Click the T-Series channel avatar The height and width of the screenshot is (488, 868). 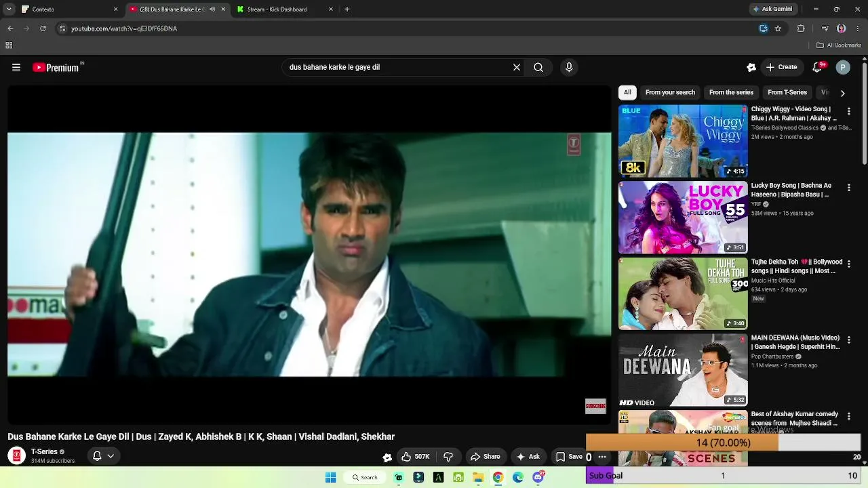16,456
